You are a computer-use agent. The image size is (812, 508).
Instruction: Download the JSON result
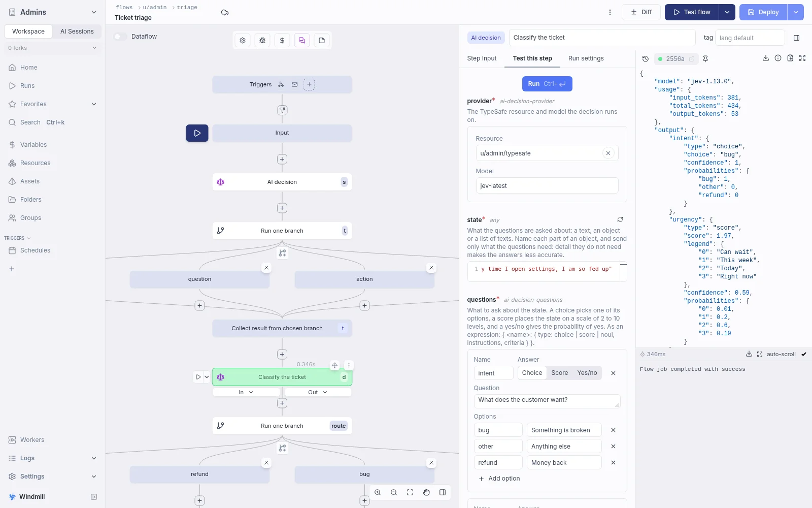[766, 58]
